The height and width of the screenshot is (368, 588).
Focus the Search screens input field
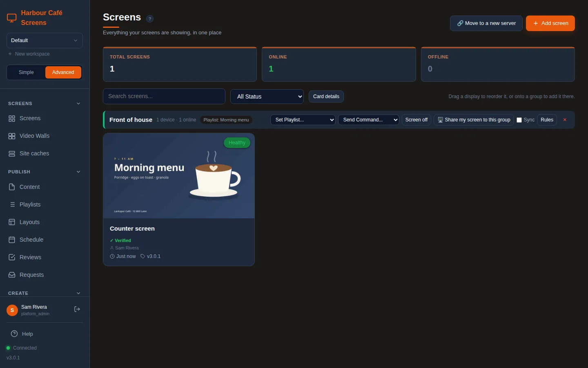click(164, 96)
